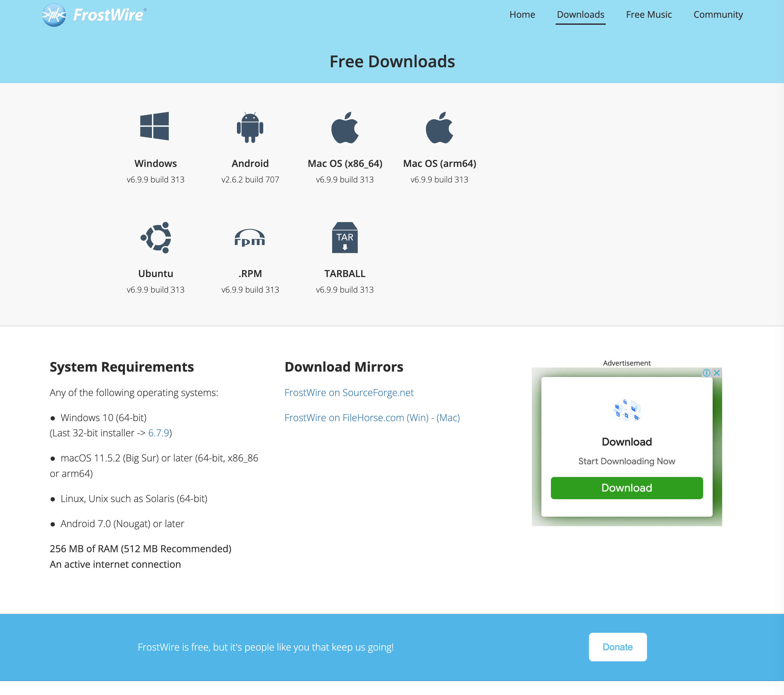Screen dimensions: 784x695
Task: Click 'Windows 10 (64-bit)' requirement text
Action: point(104,418)
